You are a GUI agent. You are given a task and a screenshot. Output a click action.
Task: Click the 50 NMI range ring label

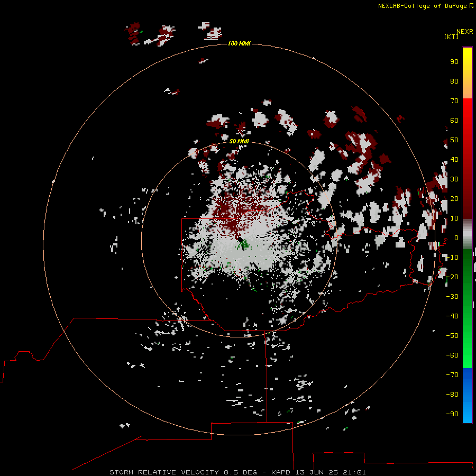pos(239,141)
